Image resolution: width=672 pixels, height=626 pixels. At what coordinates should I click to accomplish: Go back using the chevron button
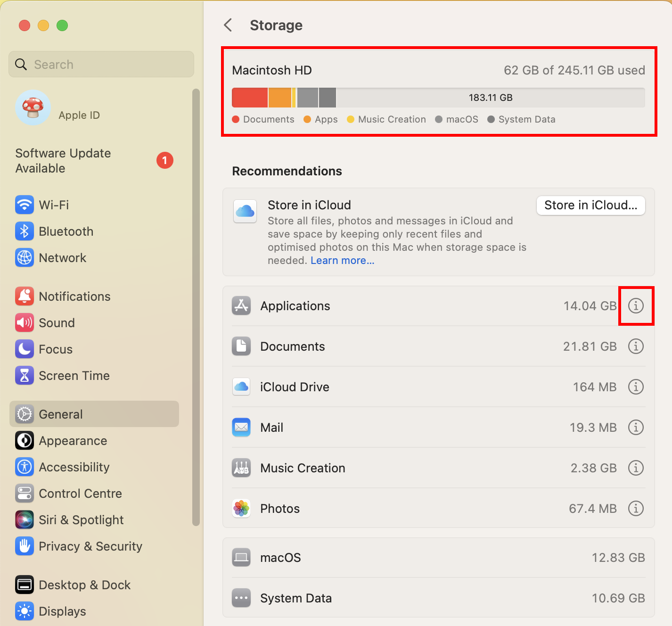(x=228, y=25)
